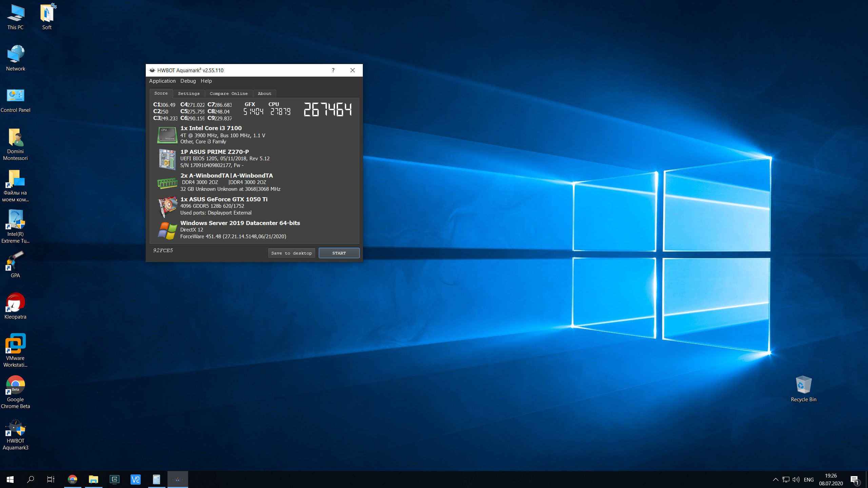Open the Network desktop icon

(16, 58)
